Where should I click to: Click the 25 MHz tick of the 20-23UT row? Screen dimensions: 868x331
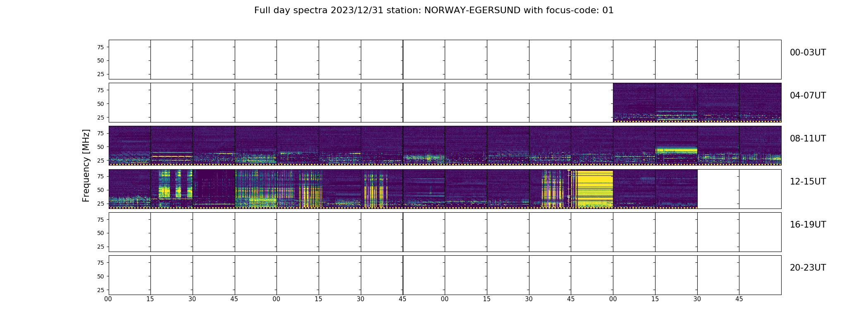click(100, 290)
